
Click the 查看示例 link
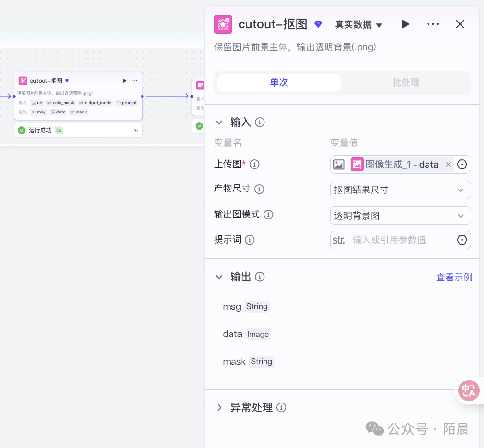click(454, 277)
